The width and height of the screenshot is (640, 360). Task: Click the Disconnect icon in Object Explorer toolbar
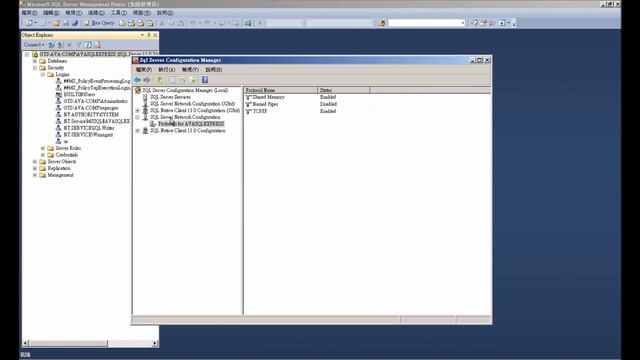coord(60,45)
